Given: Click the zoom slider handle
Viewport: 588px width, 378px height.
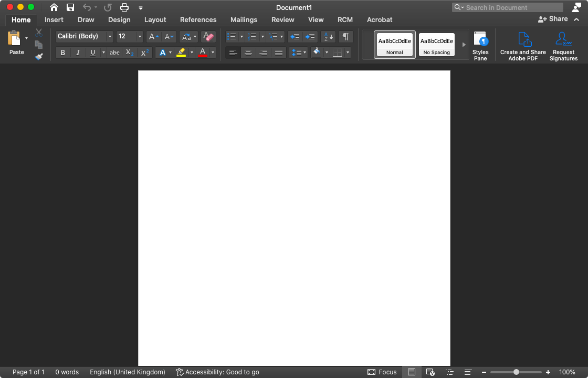Looking at the screenshot, I should click(x=517, y=372).
